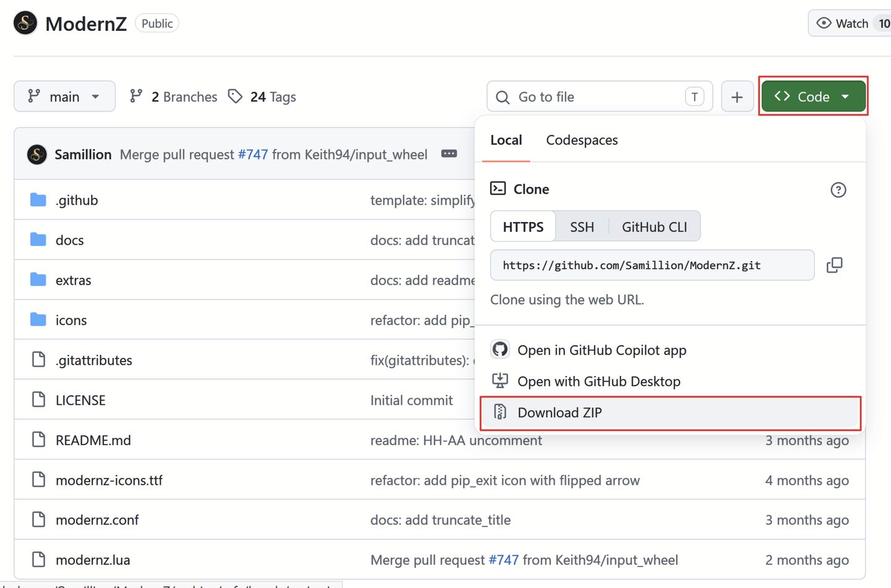Image resolution: width=891 pixels, height=588 pixels.
Task: Click the Watch button
Action: pos(850,23)
